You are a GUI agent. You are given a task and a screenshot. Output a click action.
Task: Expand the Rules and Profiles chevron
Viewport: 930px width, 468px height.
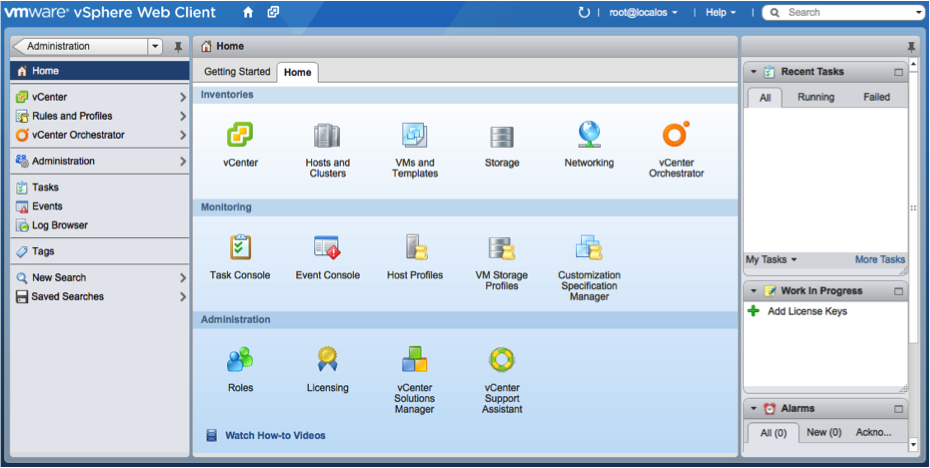(183, 116)
